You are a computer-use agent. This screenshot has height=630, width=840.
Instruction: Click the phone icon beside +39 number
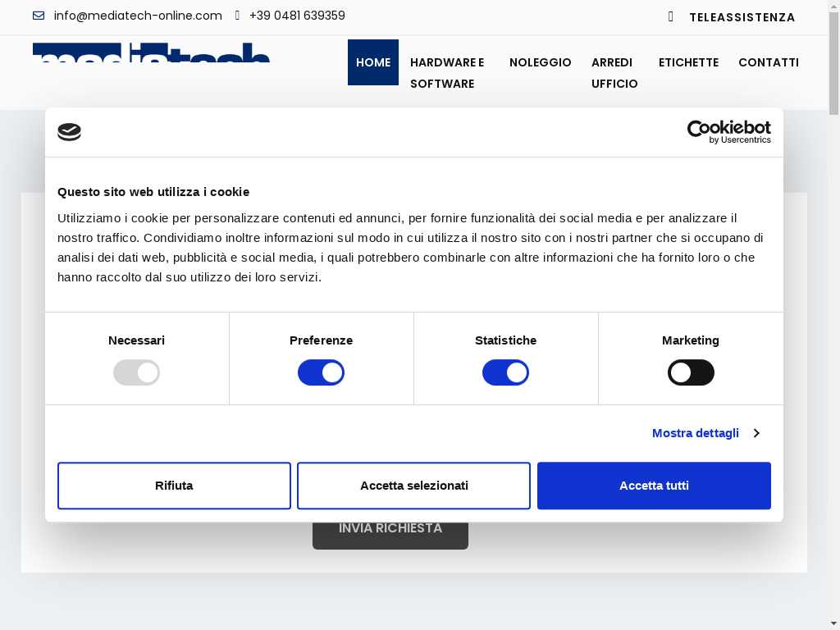tap(237, 16)
